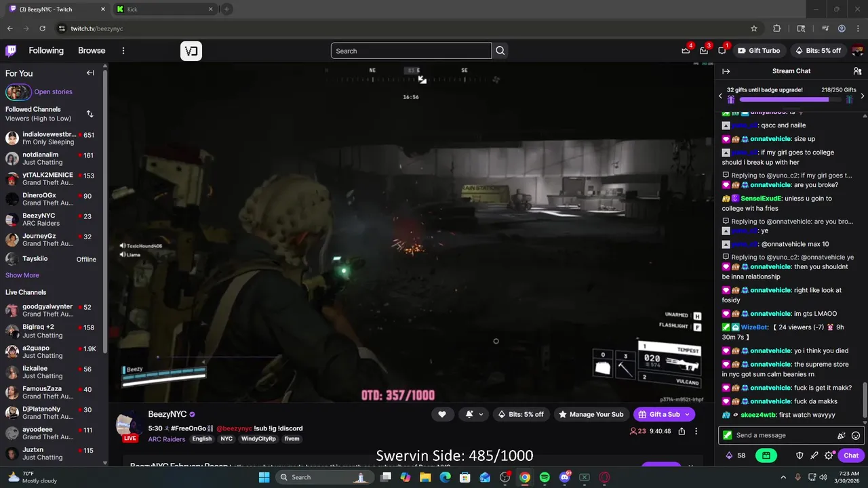Open the Prime loot crown icon
Screen dimensions: 868x488
[686, 51]
